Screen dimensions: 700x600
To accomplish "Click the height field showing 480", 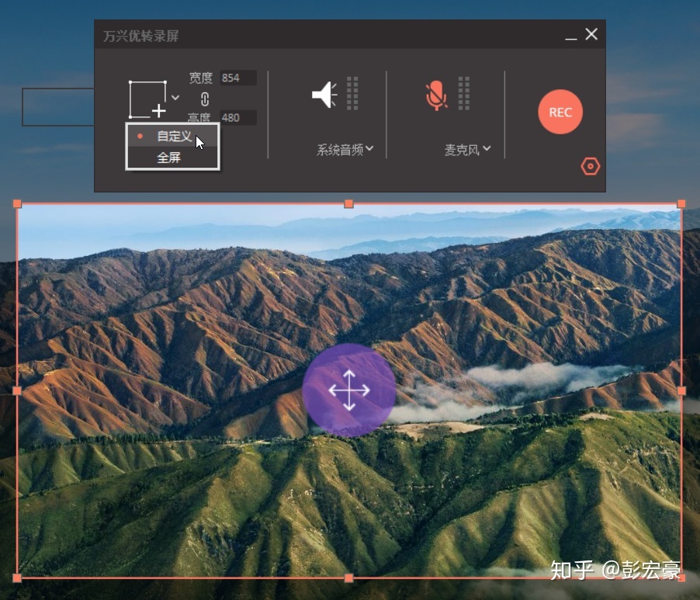I will [238, 117].
